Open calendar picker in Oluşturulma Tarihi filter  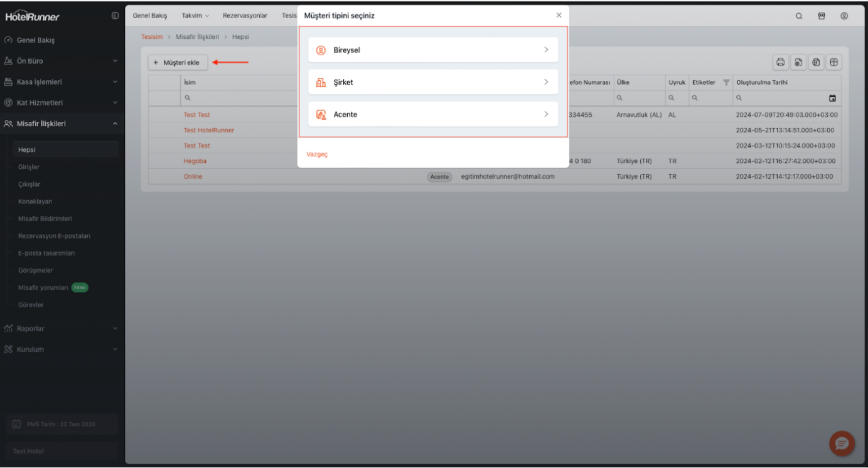(832, 98)
